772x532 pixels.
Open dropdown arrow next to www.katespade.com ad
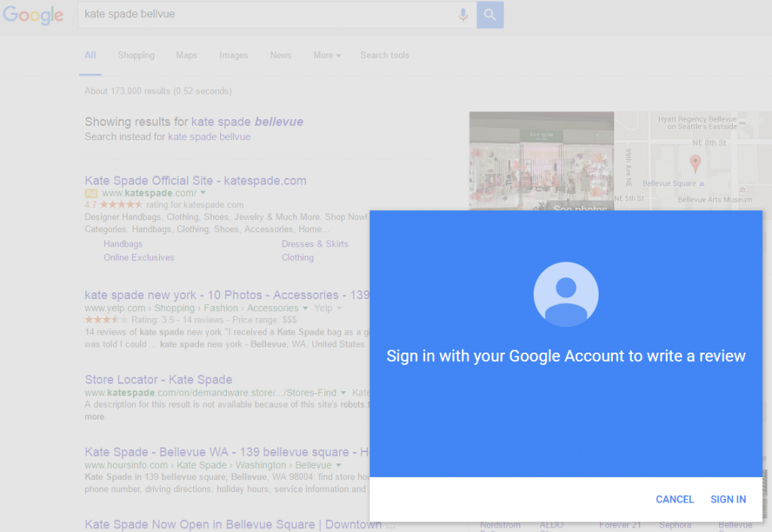coord(204,194)
